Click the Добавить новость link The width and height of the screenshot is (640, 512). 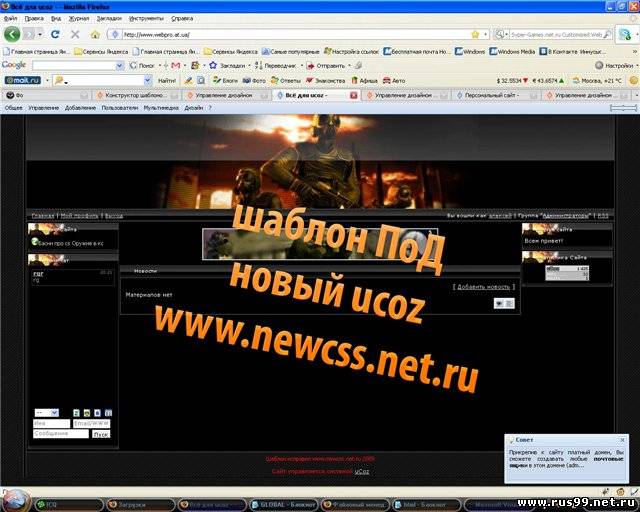pos(483,287)
